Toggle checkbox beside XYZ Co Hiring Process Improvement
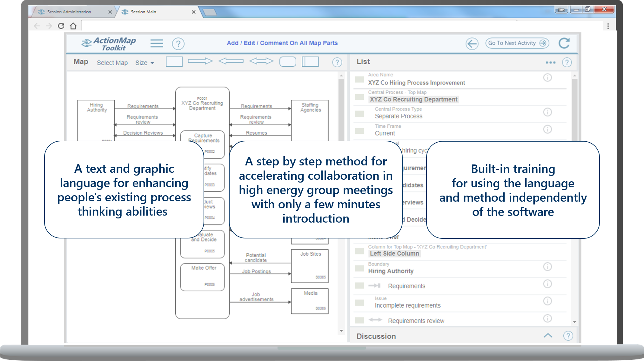644x361 pixels. (359, 79)
